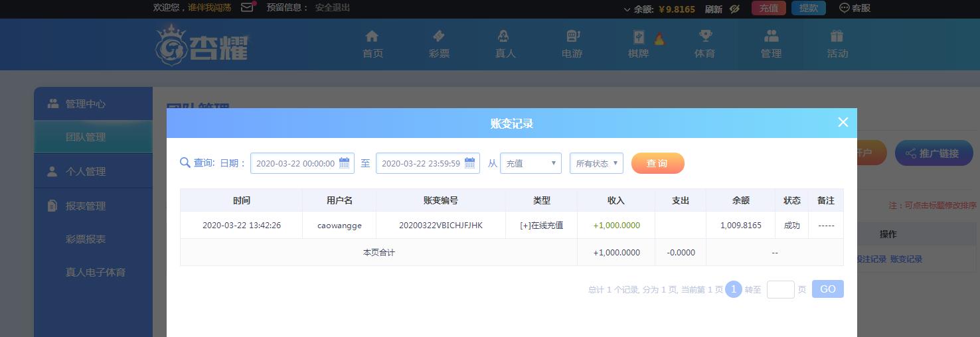This screenshot has width=980, height=337.
Task: Open the 体育 trophy icon
Action: point(705,36)
